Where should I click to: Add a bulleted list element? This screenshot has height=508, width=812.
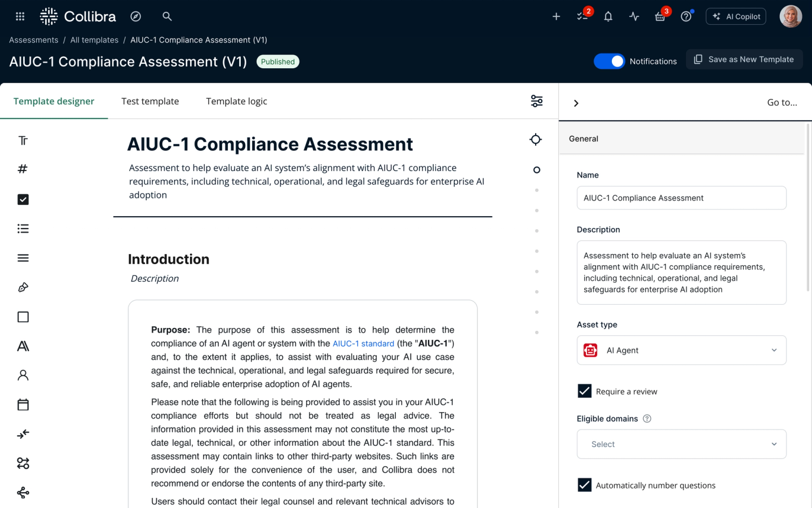pos(23,229)
